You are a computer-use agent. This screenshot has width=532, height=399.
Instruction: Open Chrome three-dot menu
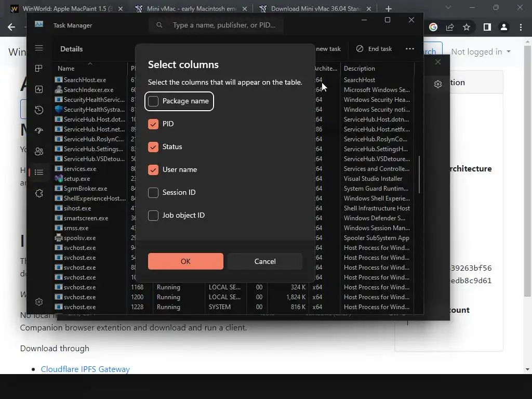point(521,27)
